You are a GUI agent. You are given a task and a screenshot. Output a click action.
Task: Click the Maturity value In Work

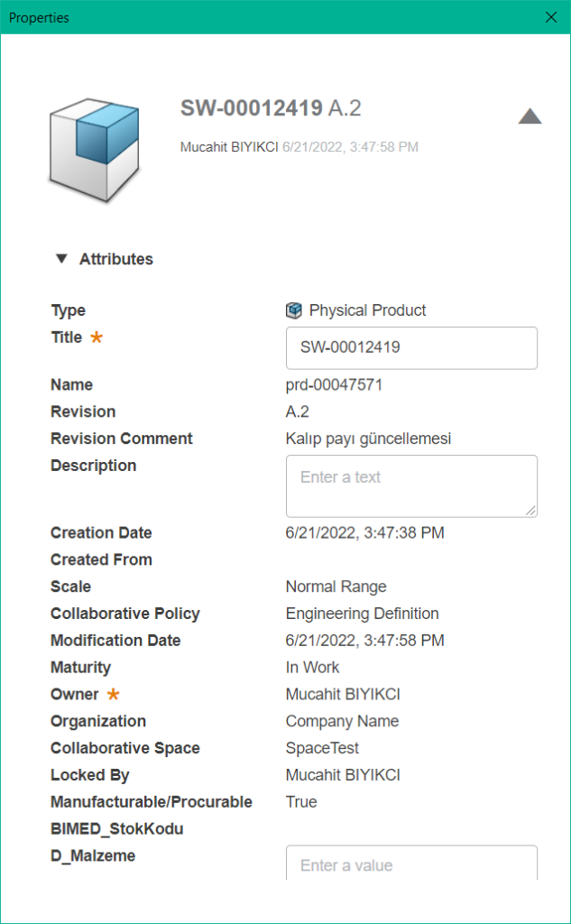[312, 667]
